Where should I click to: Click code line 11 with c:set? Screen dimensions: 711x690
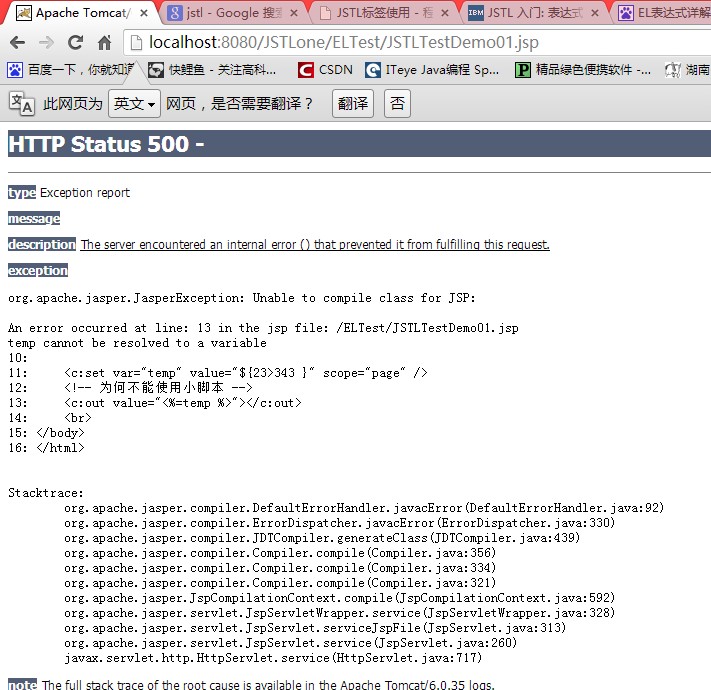click(218, 373)
